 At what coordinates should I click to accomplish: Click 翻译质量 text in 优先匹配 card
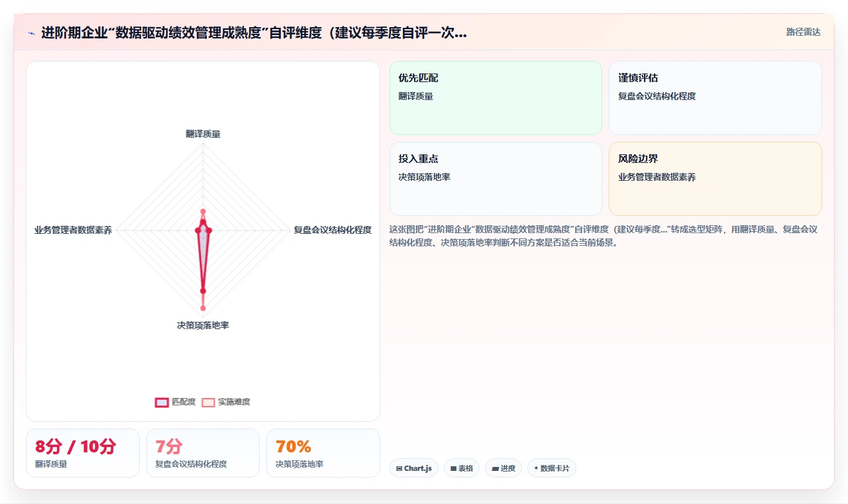click(415, 96)
